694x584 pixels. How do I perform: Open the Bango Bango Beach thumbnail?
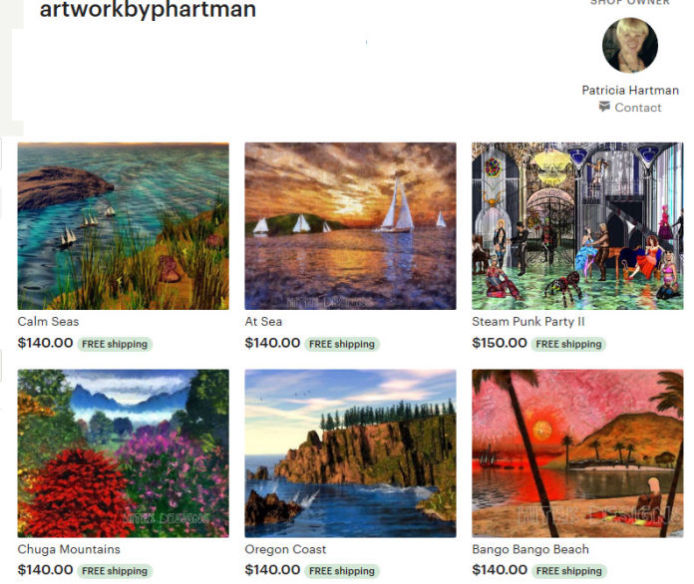(578, 453)
